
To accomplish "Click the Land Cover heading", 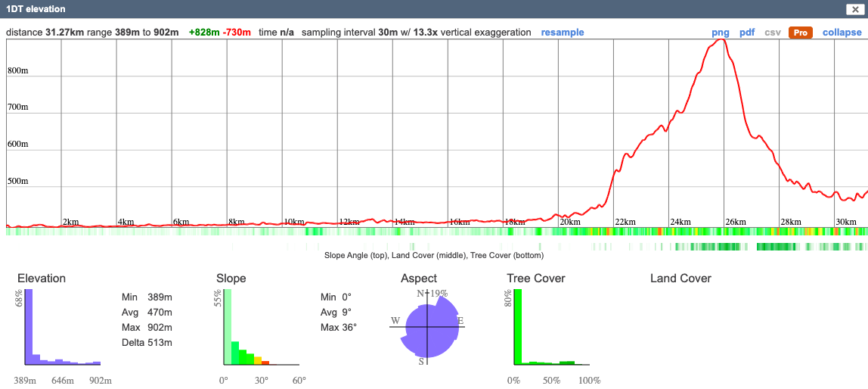I will click(680, 279).
